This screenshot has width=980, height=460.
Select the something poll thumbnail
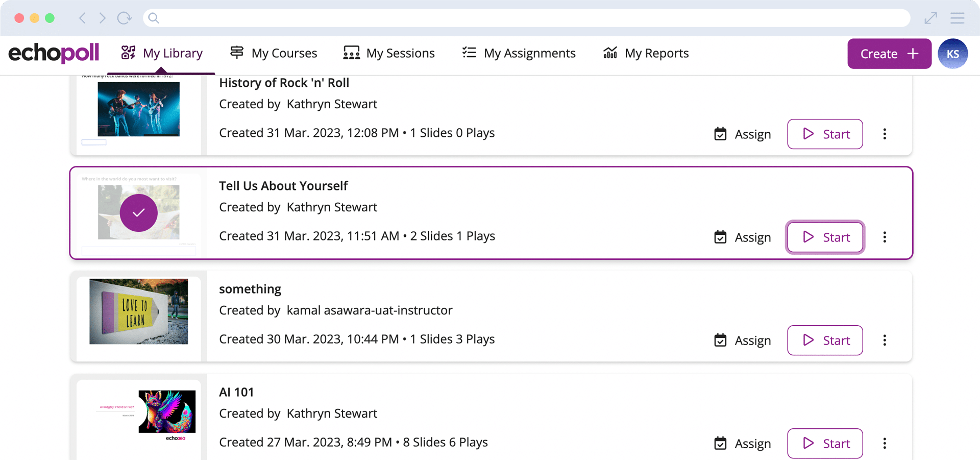tap(138, 311)
